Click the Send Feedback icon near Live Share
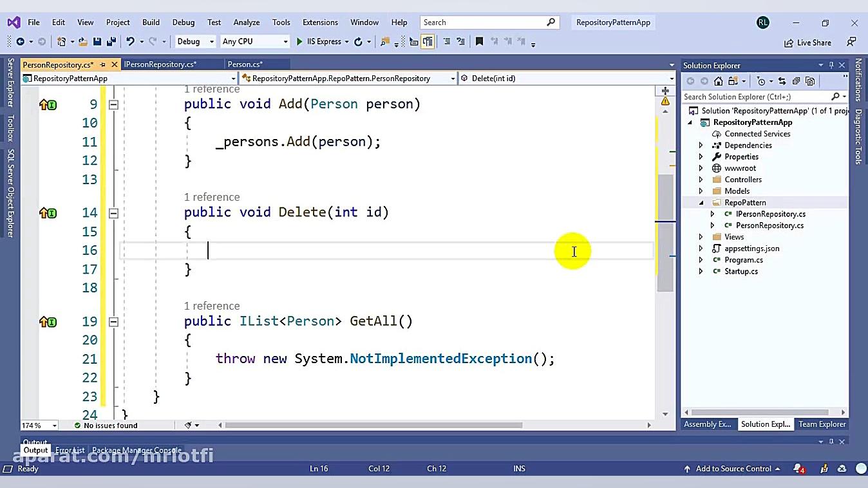868x488 pixels. click(851, 42)
